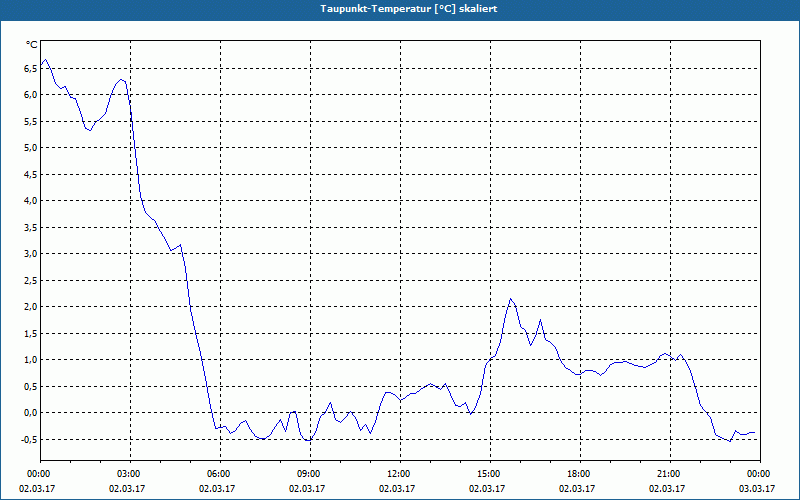Click the 18:00 time axis label

click(x=580, y=474)
